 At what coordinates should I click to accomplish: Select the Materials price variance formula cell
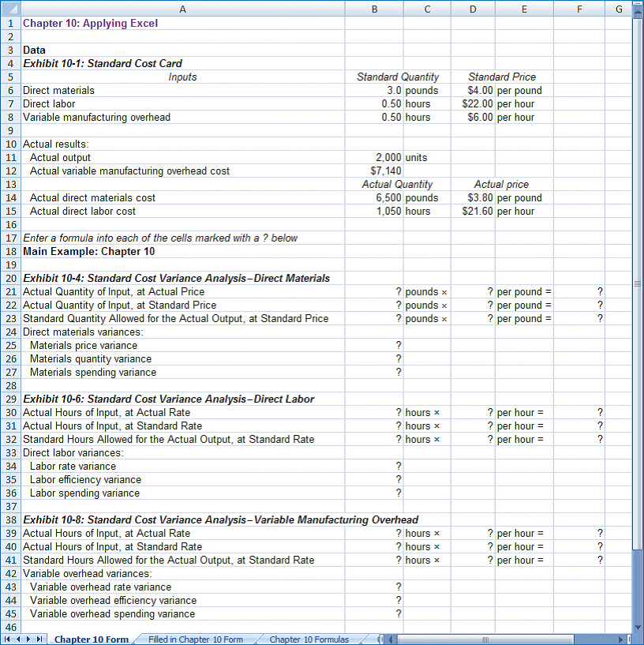click(x=374, y=345)
